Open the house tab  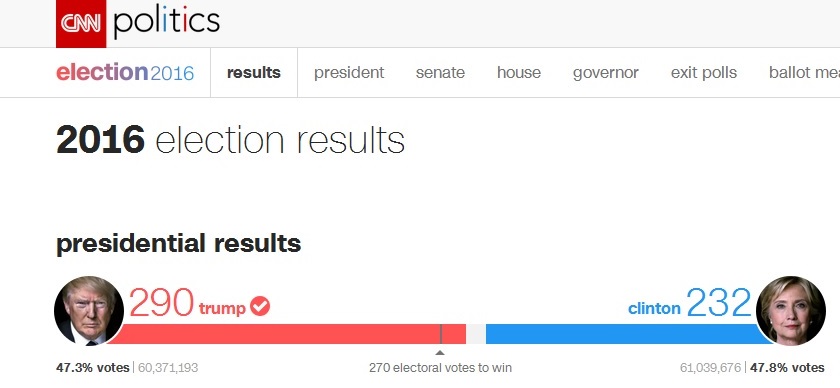[519, 72]
